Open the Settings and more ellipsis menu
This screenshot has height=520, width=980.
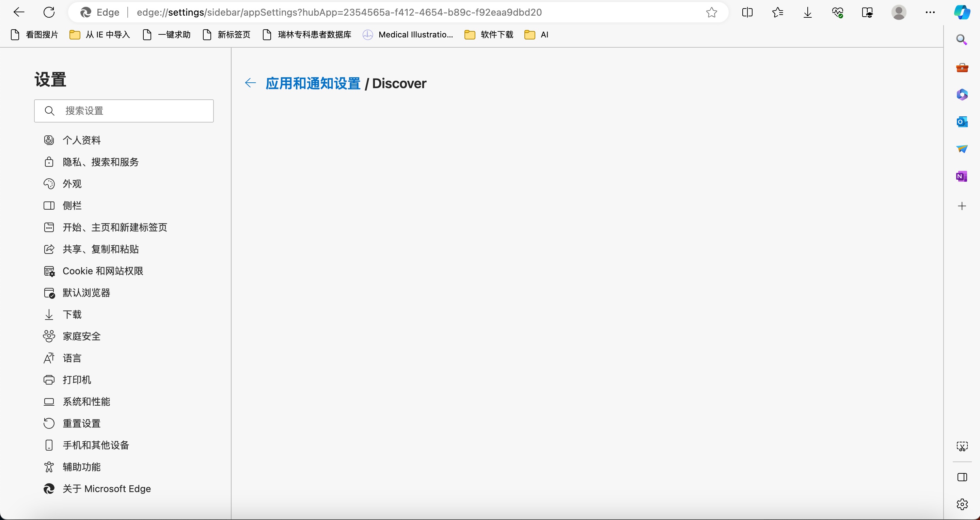(x=930, y=13)
